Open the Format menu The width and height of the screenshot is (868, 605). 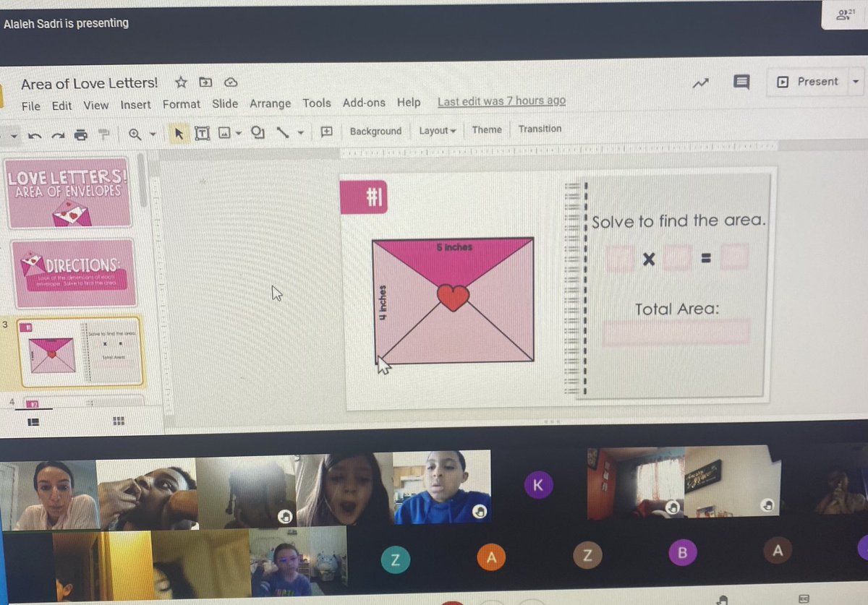181,104
